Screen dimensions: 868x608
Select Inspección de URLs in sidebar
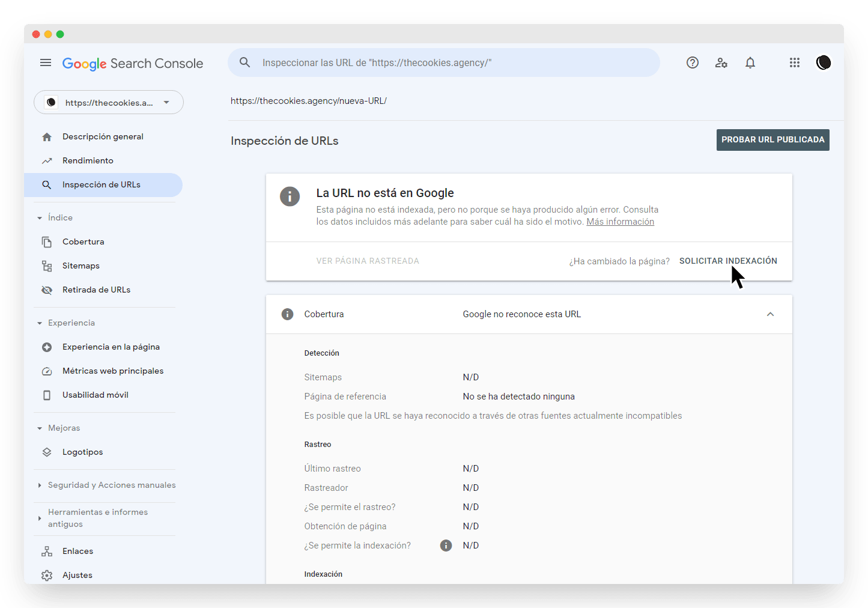pyautogui.click(x=103, y=185)
